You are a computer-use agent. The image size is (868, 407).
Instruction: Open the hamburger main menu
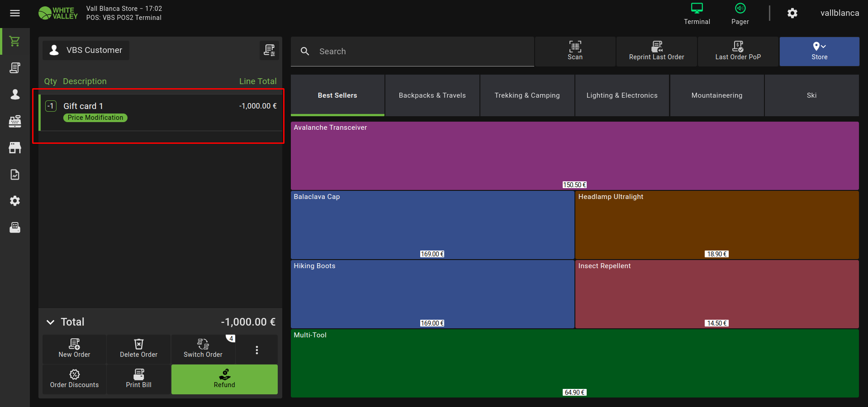pyautogui.click(x=15, y=13)
